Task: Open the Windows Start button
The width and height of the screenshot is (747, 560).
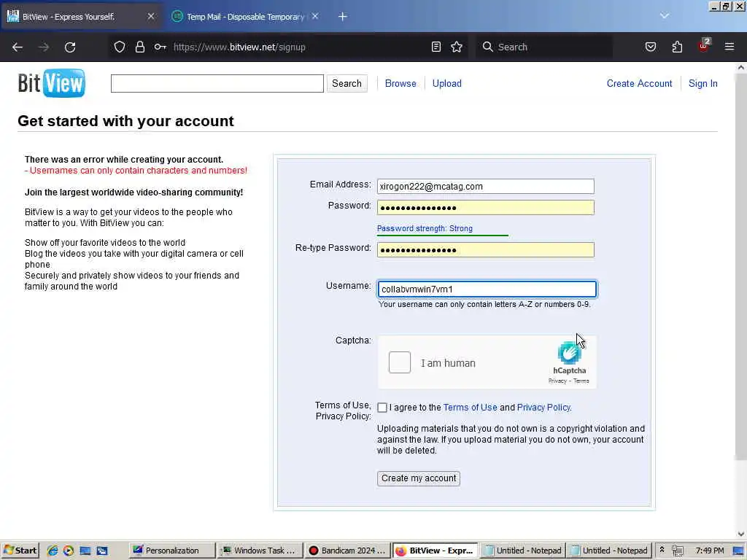Action: click(20, 551)
